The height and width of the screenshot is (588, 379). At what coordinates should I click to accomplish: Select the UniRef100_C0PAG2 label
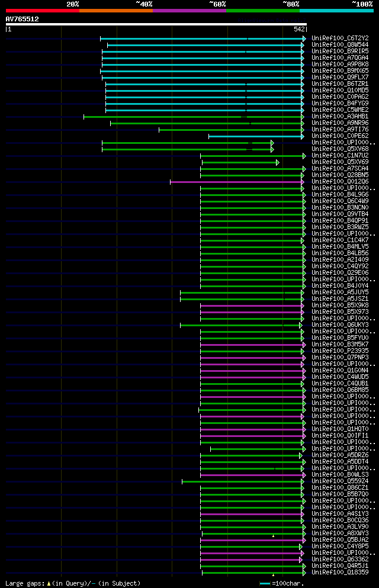click(340, 97)
